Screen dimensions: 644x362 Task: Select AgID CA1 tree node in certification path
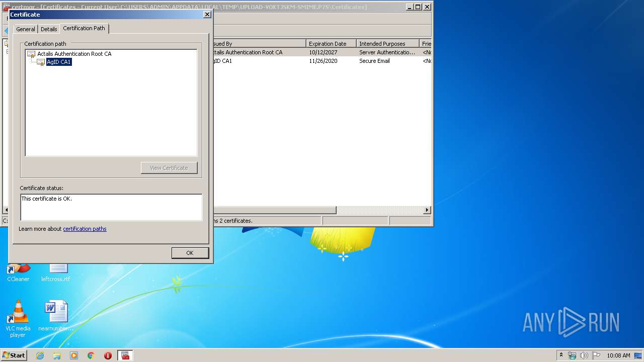point(59,62)
